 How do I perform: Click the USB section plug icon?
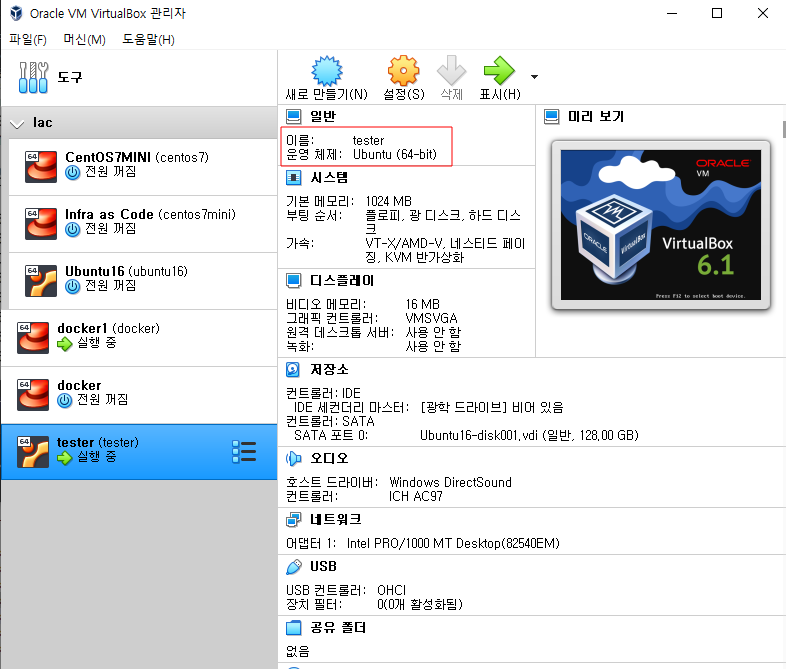(294, 567)
